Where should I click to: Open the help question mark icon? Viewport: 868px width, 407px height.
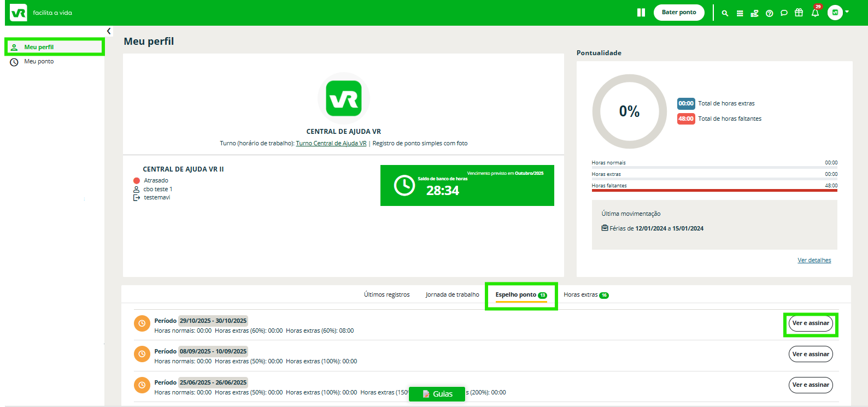(769, 13)
